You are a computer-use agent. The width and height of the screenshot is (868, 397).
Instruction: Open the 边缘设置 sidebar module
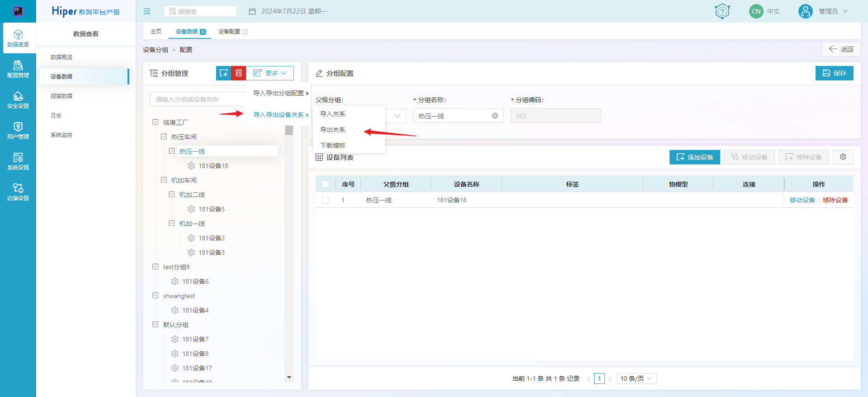click(x=18, y=192)
